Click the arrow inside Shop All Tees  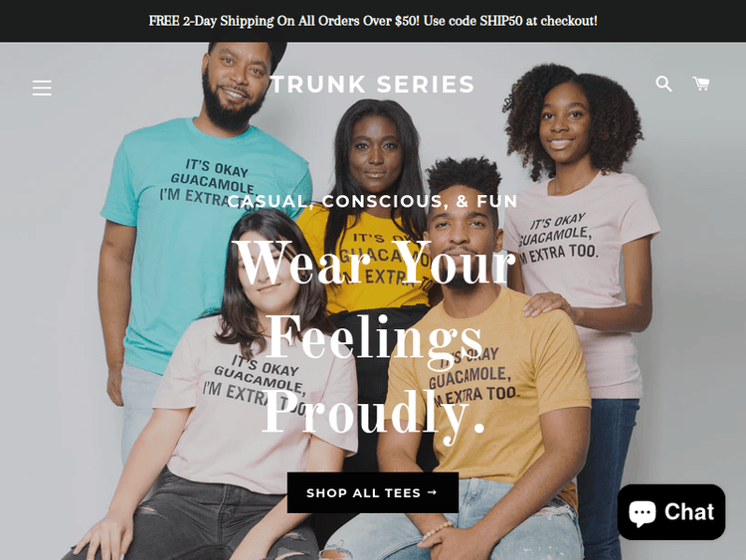[432, 492]
